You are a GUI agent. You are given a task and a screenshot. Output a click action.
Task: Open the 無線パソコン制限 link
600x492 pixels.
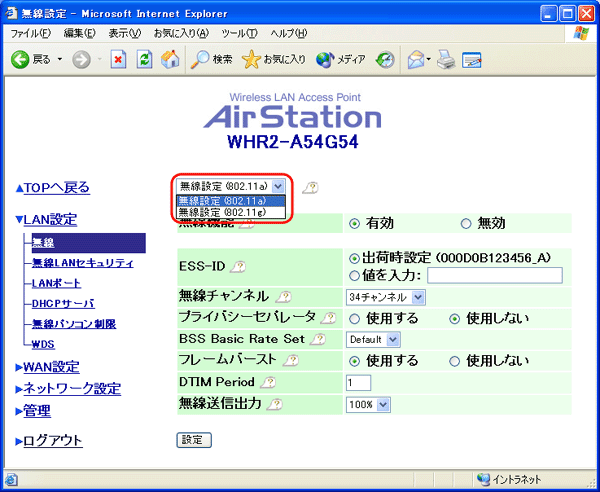point(74,324)
